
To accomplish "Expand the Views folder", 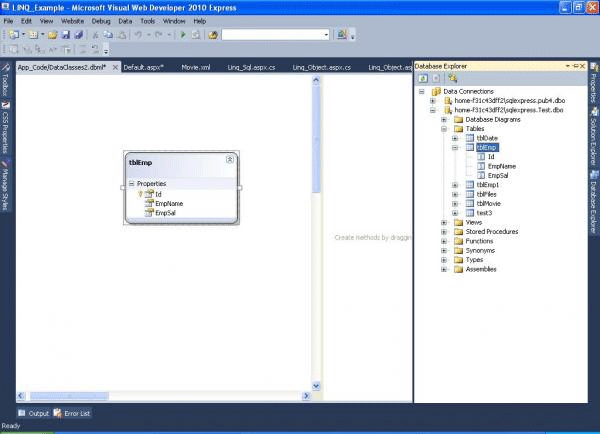I will [x=444, y=222].
